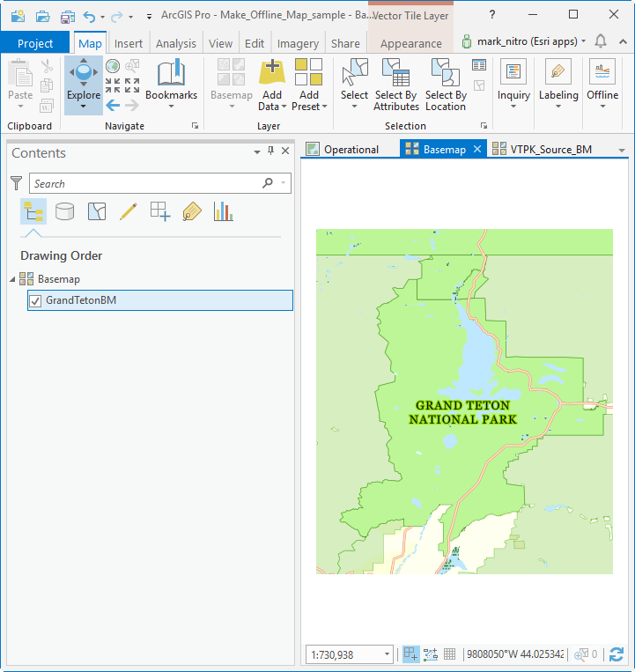Image resolution: width=635 pixels, height=672 pixels.
Task: Click List By Labeling tag icon
Action: pyautogui.click(x=192, y=211)
